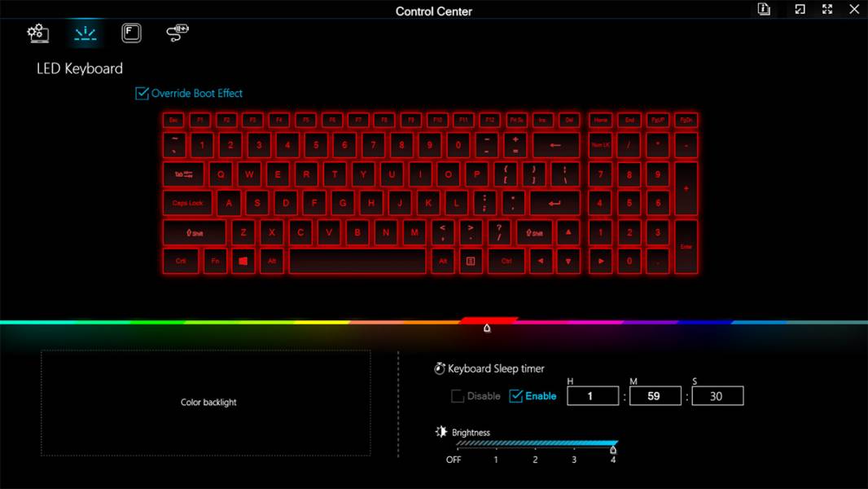Click the left Ctrl key on diagram
Screen dimensions: 868x489
[181, 261]
